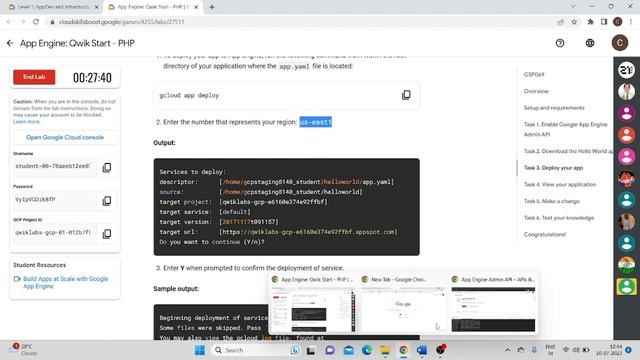Screen dimensions: 640x360
Task: Click the ENG IN language indicator
Action: point(550,350)
